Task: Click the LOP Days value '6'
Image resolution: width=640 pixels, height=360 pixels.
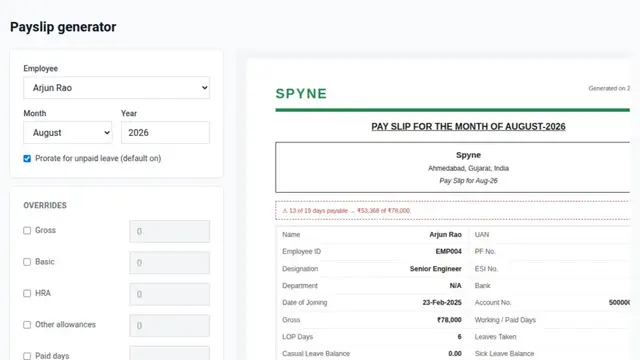Action: click(459, 337)
